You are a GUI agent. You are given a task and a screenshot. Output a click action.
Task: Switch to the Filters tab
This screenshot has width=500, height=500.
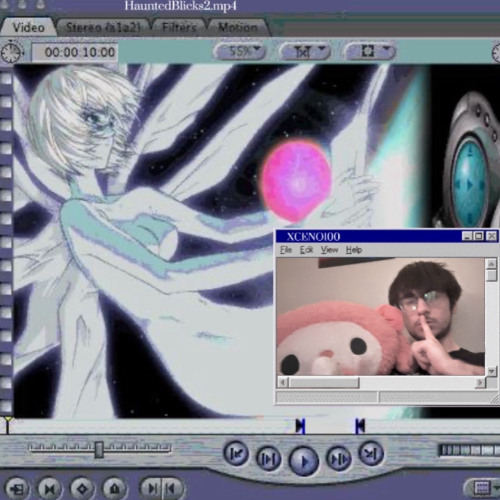[x=179, y=27]
